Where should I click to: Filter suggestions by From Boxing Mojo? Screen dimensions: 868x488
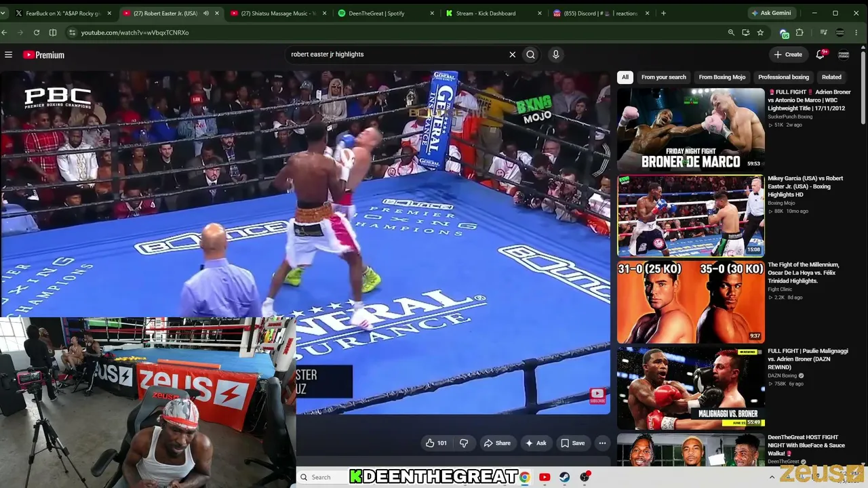(722, 77)
